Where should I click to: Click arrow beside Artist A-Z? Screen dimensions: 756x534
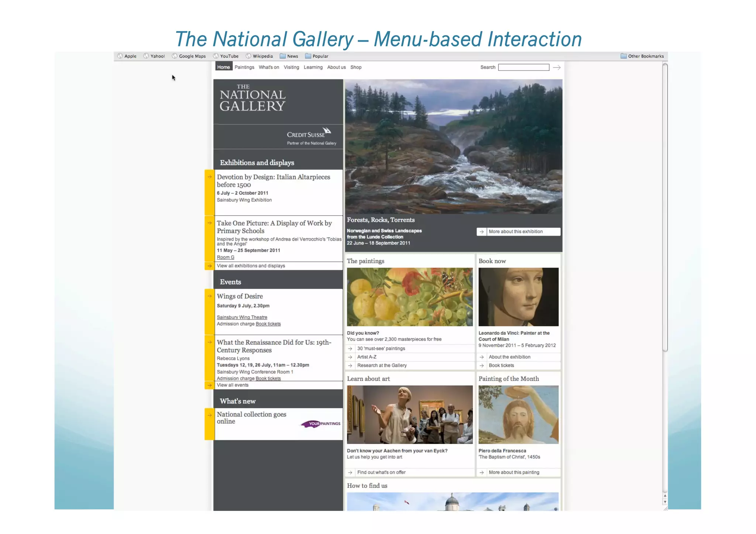tap(350, 357)
